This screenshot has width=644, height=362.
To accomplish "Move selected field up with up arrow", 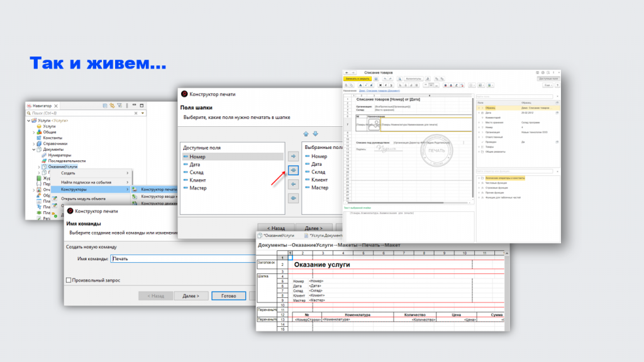I will tap(306, 134).
